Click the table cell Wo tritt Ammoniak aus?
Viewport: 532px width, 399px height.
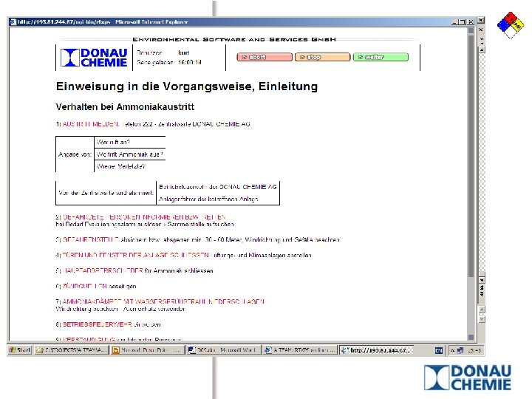pos(129,154)
